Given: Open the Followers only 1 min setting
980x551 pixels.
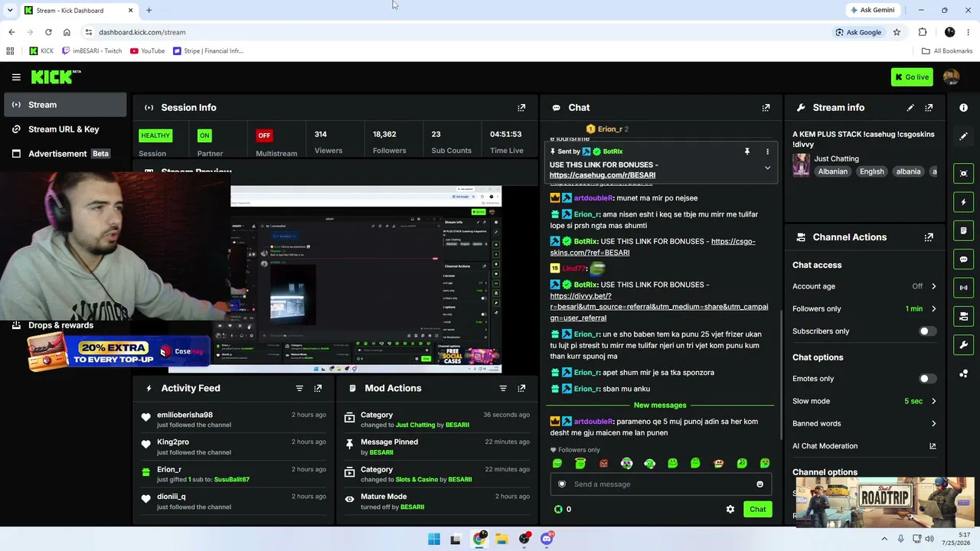Looking at the screenshot, I should click(x=864, y=308).
